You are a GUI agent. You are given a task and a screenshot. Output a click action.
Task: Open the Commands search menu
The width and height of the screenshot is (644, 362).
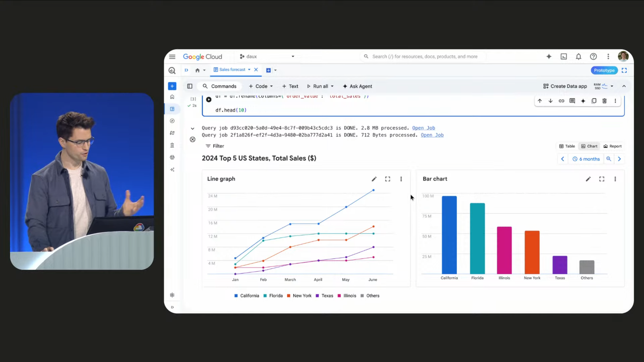tap(219, 86)
